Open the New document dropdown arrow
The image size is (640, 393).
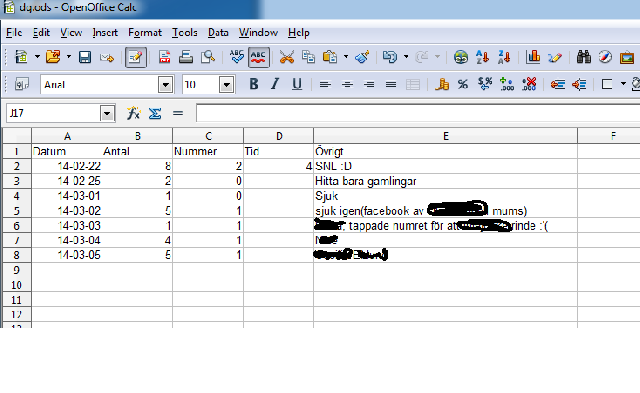[37, 57]
